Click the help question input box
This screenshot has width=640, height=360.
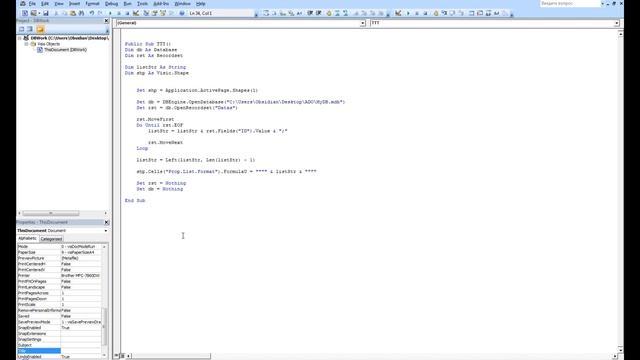(x=570, y=3)
